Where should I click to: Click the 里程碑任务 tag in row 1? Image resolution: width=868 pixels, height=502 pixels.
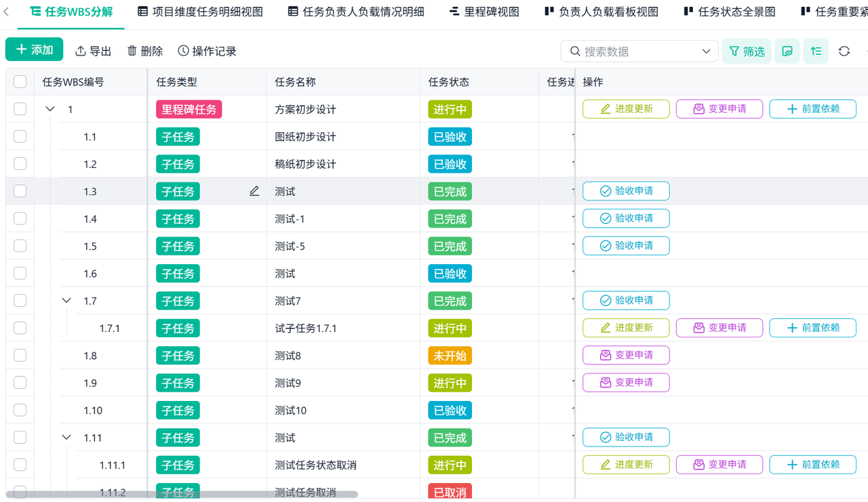point(189,109)
